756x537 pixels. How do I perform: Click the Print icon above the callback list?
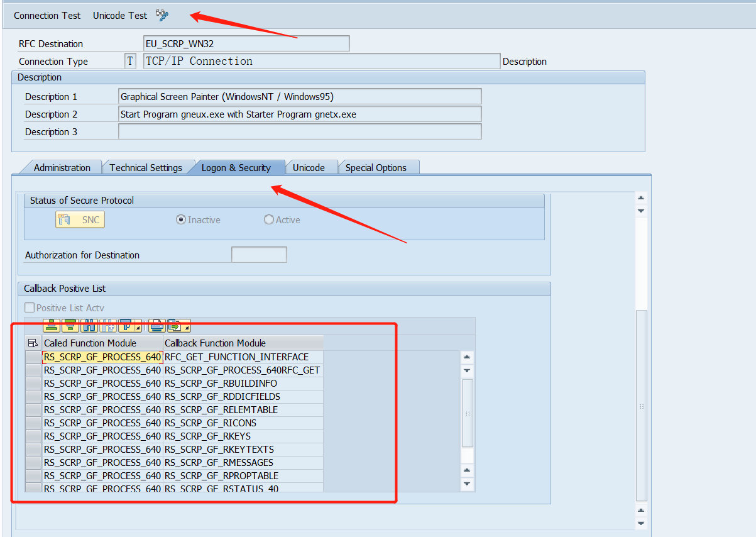(155, 325)
